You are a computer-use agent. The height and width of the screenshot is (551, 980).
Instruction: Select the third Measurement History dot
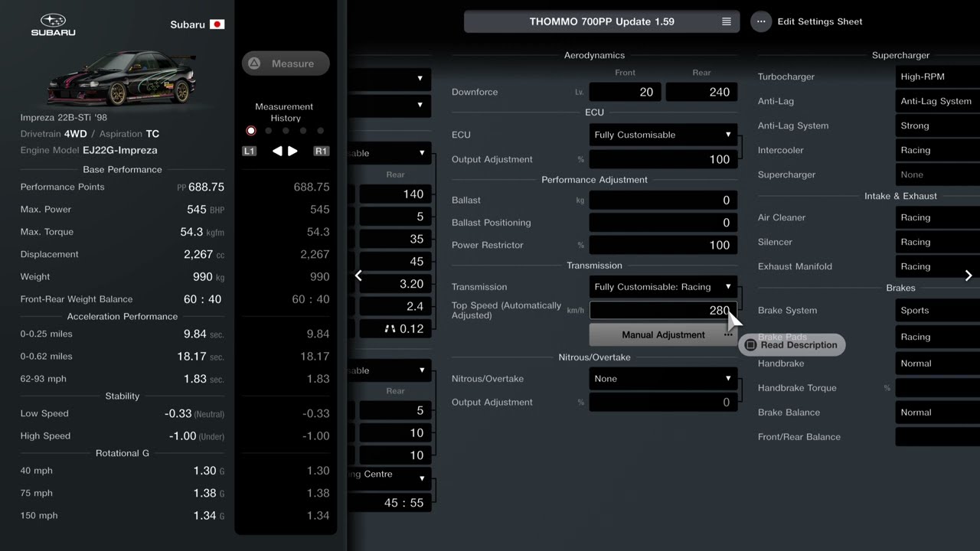tap(286, 131)
